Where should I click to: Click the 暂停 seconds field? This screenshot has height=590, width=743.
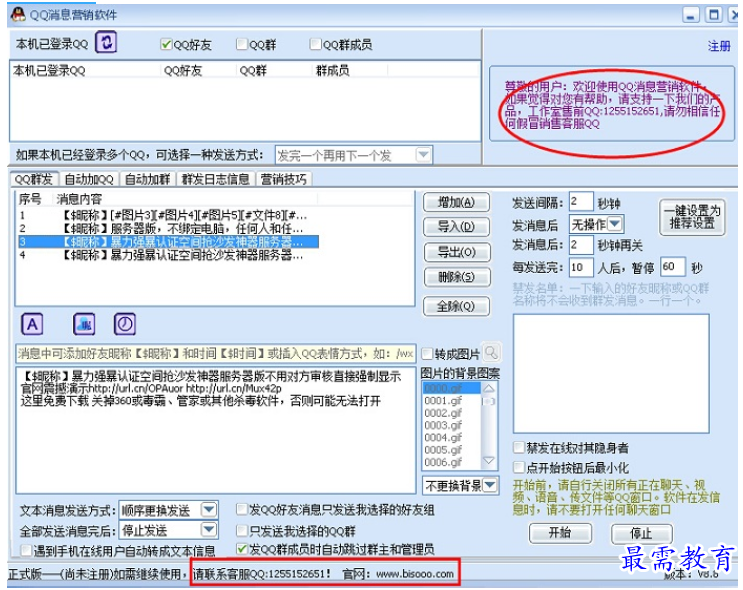(x=672, y=266)
